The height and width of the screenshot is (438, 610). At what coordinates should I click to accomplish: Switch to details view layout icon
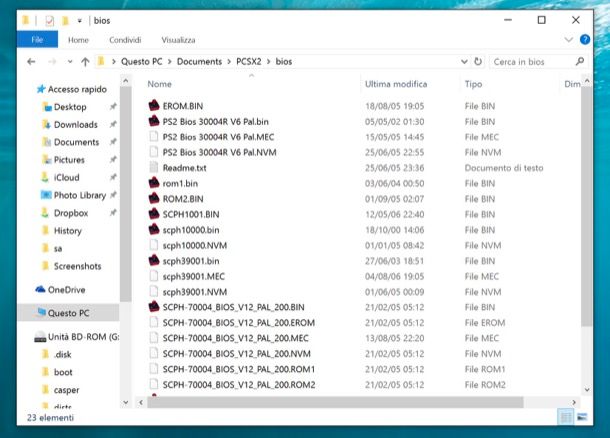click(566, 417)
